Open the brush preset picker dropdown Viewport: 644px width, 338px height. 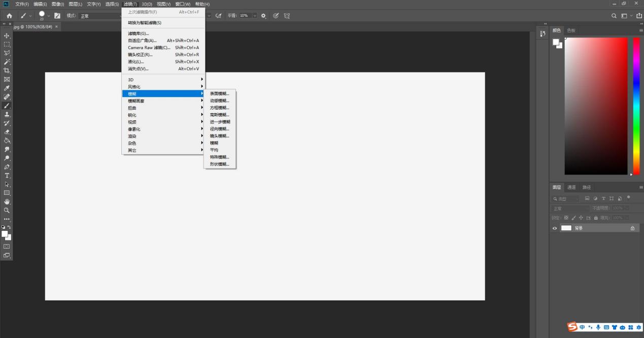click(49, 16)
